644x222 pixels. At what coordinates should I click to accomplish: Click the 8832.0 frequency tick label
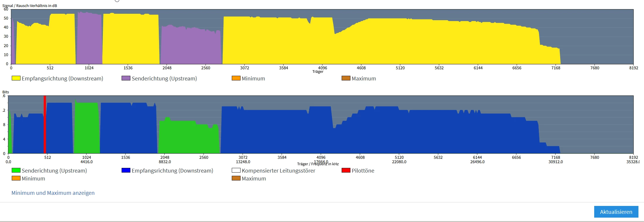pyautogui.click(x=165, y=162)
